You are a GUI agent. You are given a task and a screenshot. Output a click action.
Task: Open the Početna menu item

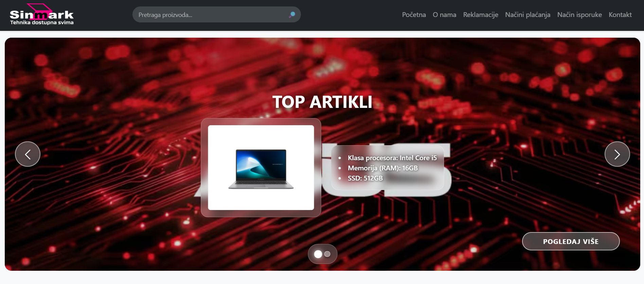point(414,15)
